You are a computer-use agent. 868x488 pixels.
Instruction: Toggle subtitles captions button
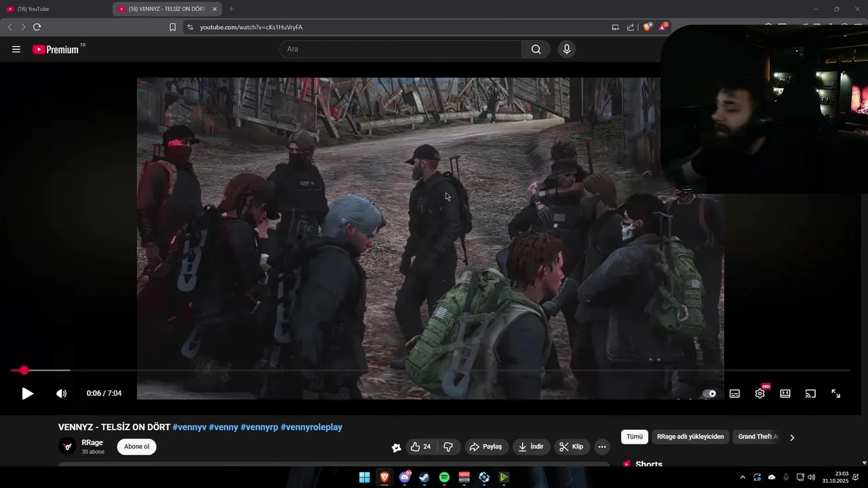(x=734, y=394)
